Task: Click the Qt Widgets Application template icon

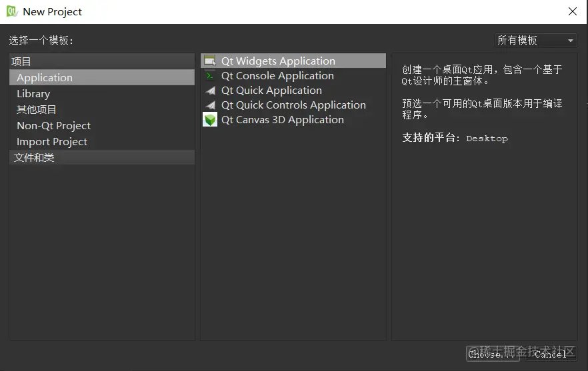Action: (209, 61)
